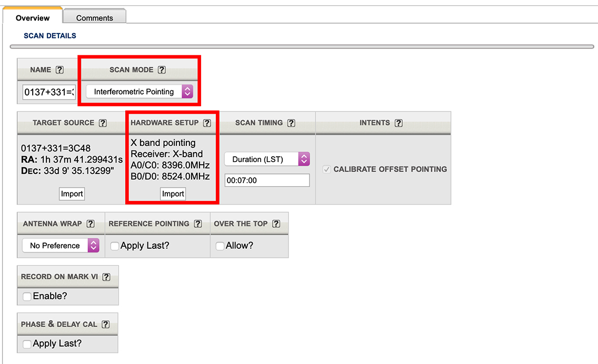Toggle Phase & Delay Cal Apply Last

27,344
